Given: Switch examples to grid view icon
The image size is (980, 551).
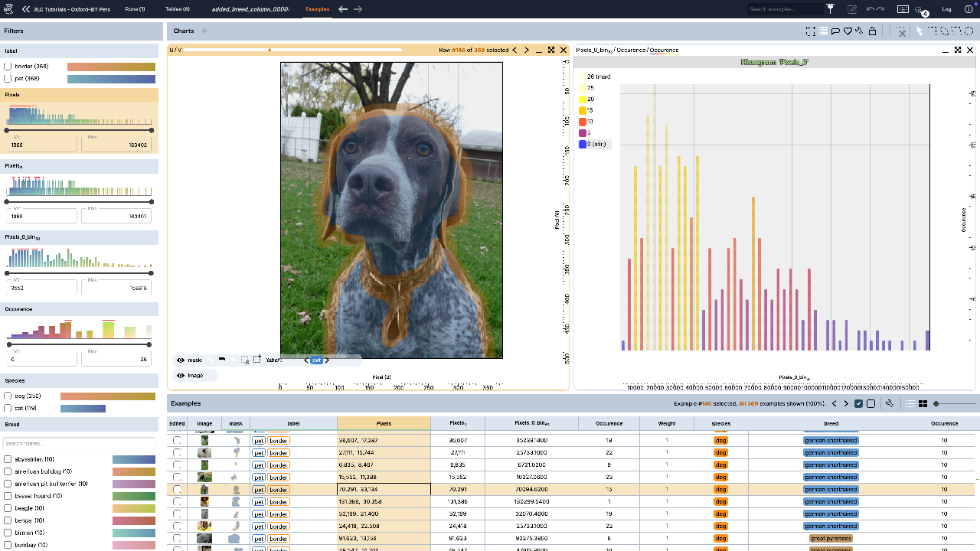Looking at the screenshot, I should [923, 403].
